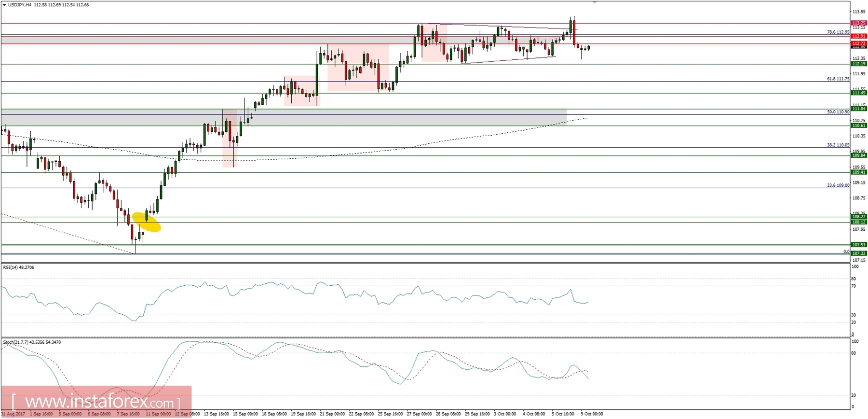Click the 50.0 110.90 Fibonacci label
Image resolution: width=868 pixels, height=419 pixels.
click(838, 112)
